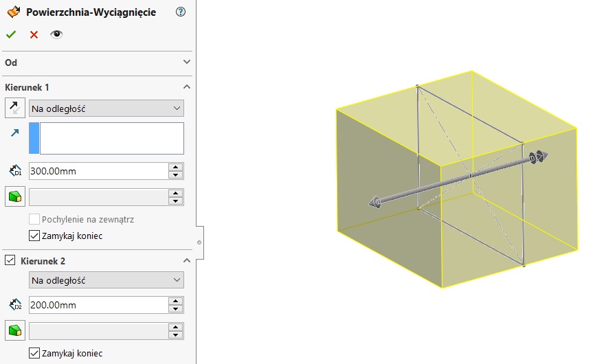Toggle detailed preview eye icon
This screenshot has height=364, width=595.
[x=56, y=34]
